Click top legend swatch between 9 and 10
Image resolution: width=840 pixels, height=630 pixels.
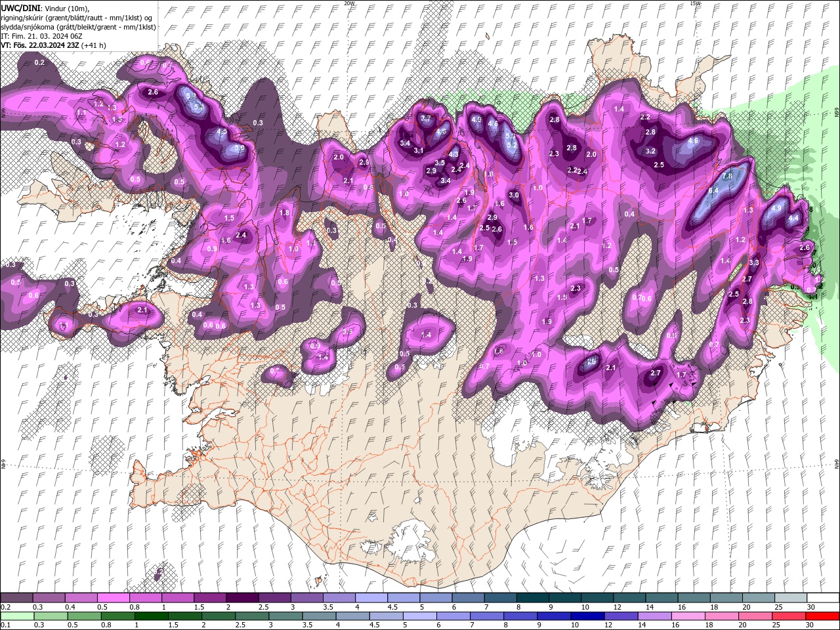pyautogui.click(x=565, y=598)
